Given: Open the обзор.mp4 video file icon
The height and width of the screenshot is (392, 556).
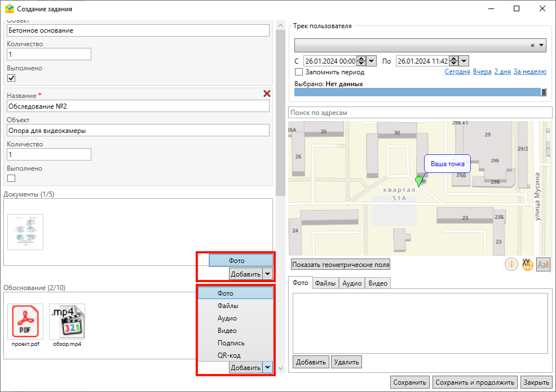Looking at the screenshot, I should pyautogui.click(x=67, y=322).
